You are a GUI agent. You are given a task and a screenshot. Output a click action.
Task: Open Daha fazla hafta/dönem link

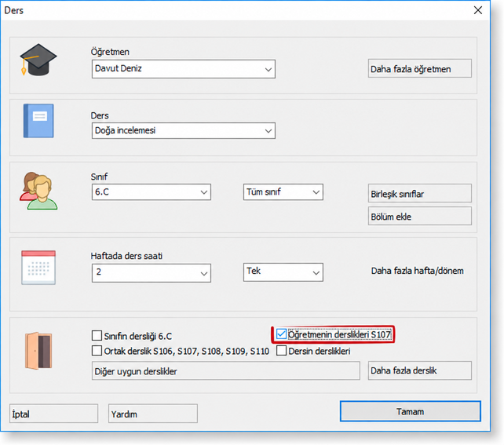tap(417, 271)
